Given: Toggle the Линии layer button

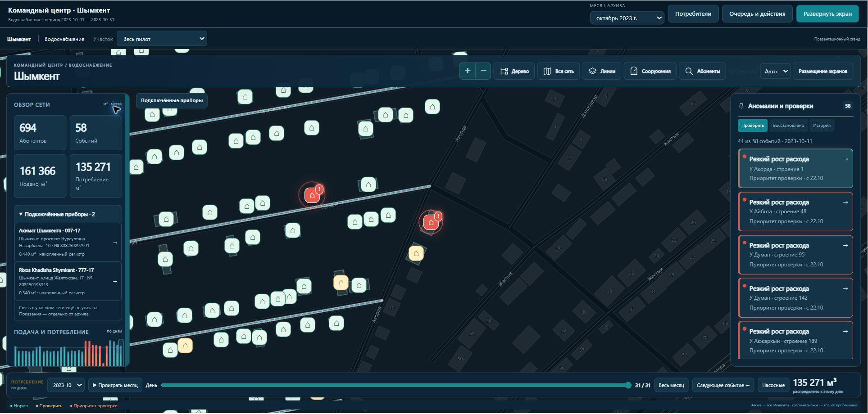Looking at the screenshot, I should pos(602,71).
